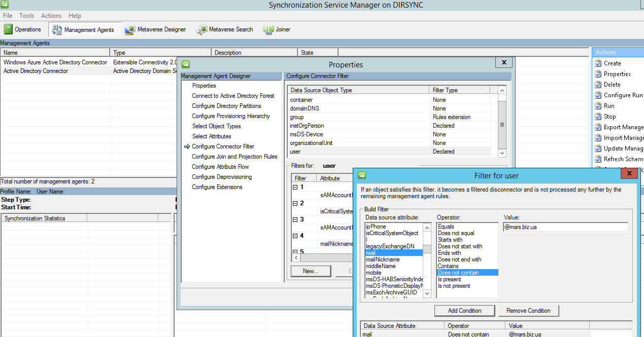Screen dimensions: 644x337
Task: Click Configure Run in the Actions pane
Action: click(623, 95)
